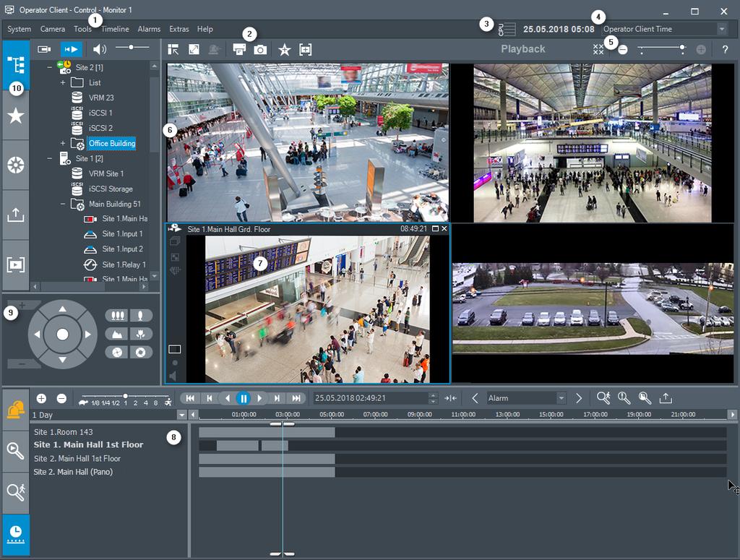This screenshot has height=560, width=740.
Task: Open the System menu
Action: click(x=19, y=29)
